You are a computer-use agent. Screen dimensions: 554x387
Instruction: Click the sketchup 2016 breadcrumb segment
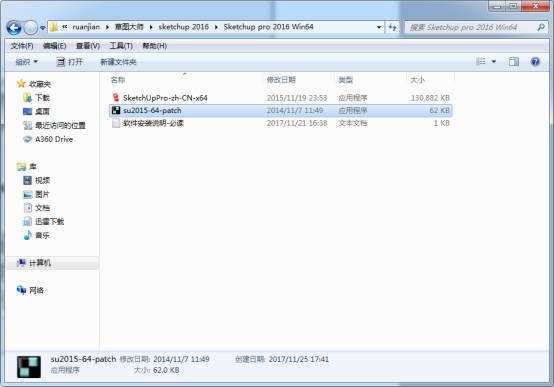point(184,27)
